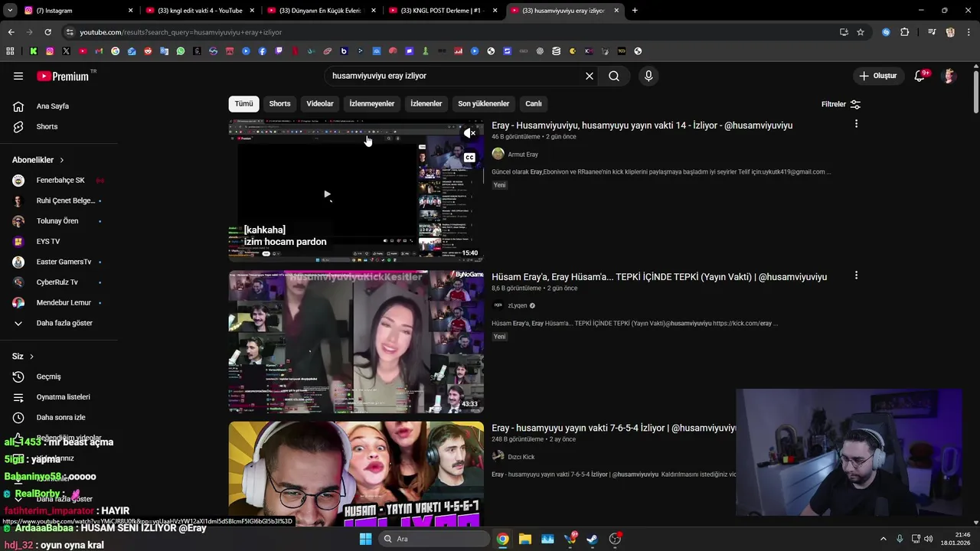The width and height of the screenshot is (980, 551).
Task: Open the Dızcı Kick channel link
Action: (521, 457)
